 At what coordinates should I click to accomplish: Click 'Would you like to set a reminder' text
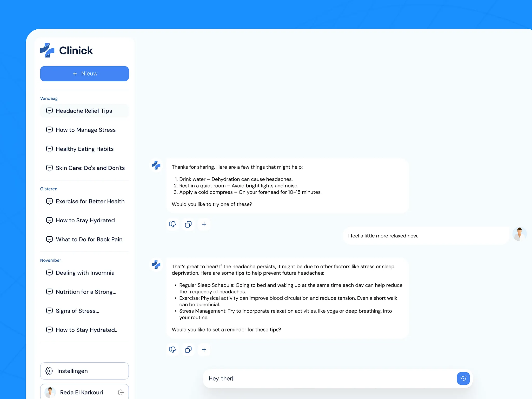pyautogui.click(x=226, y=330)
